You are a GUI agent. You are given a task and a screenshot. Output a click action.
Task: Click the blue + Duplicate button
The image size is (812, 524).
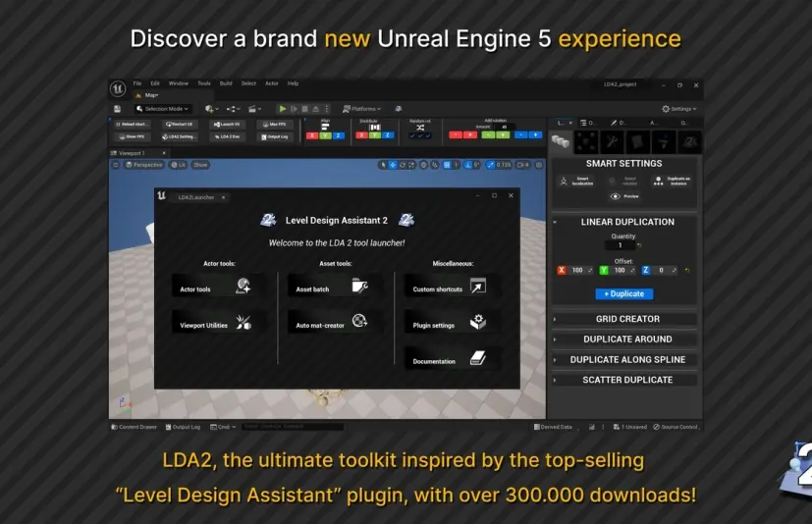coord(623,293)
